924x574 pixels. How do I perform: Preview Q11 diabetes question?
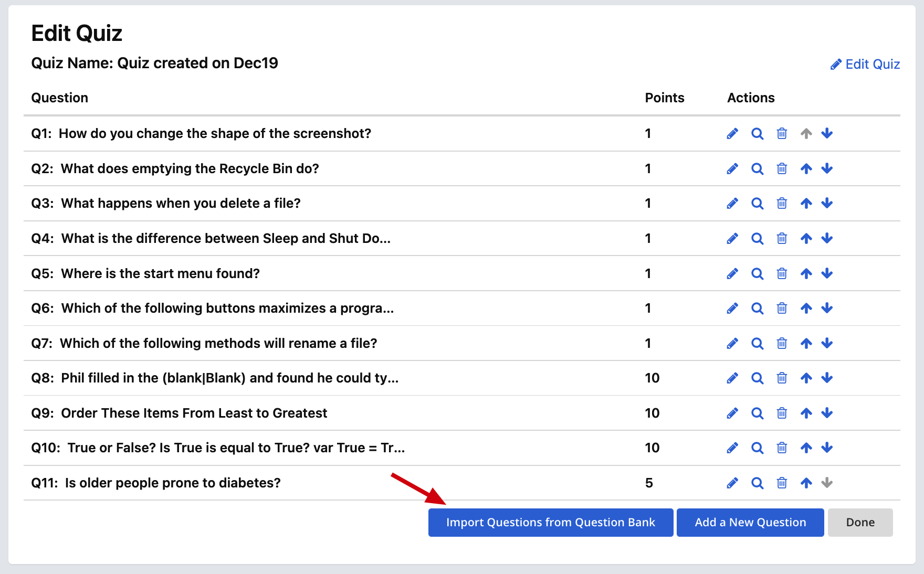[757, 483]
